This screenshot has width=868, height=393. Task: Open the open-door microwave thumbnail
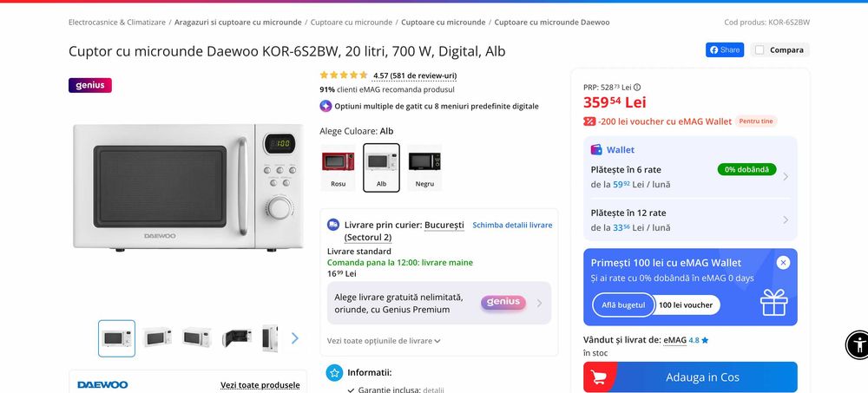(x=236, y=337)
